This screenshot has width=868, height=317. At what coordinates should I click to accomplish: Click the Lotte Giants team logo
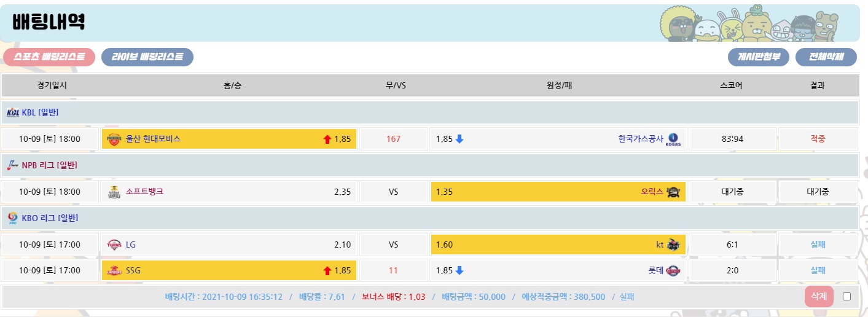click(x=673, y=270)
